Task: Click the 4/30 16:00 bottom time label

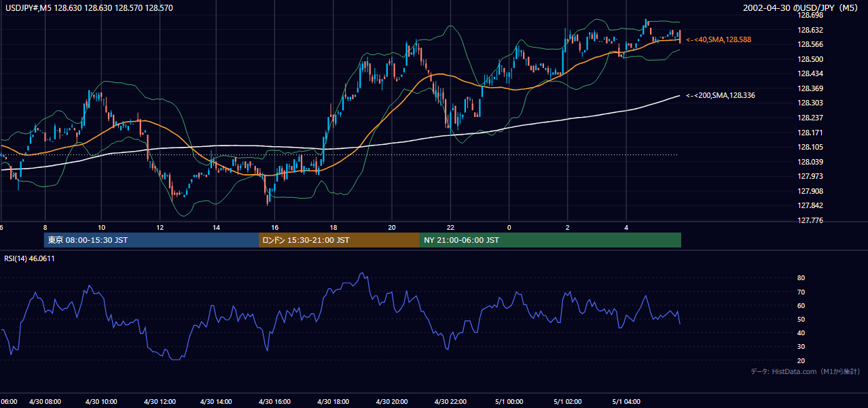Action: point(274,401)
